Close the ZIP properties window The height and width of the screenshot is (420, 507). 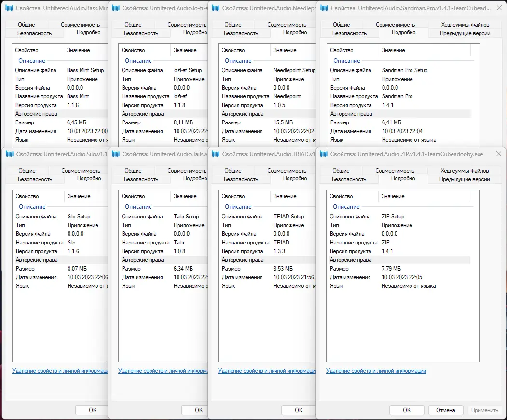pos(499,154)
